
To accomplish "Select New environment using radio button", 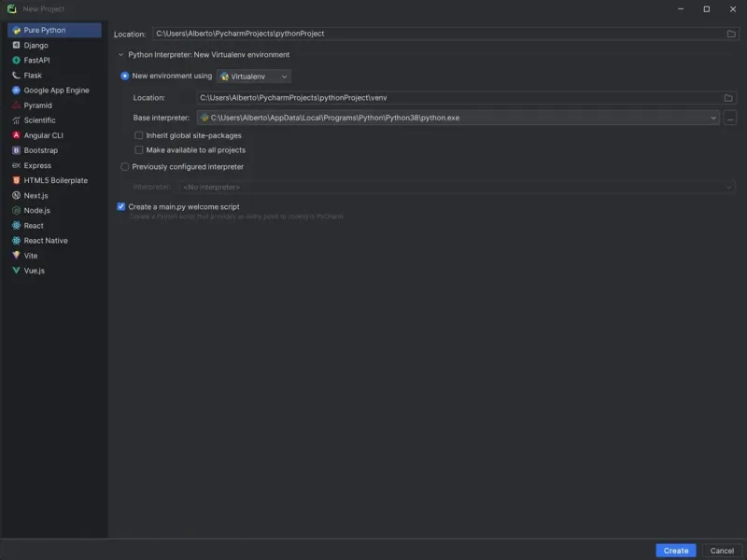I will (x=125, y=76).
